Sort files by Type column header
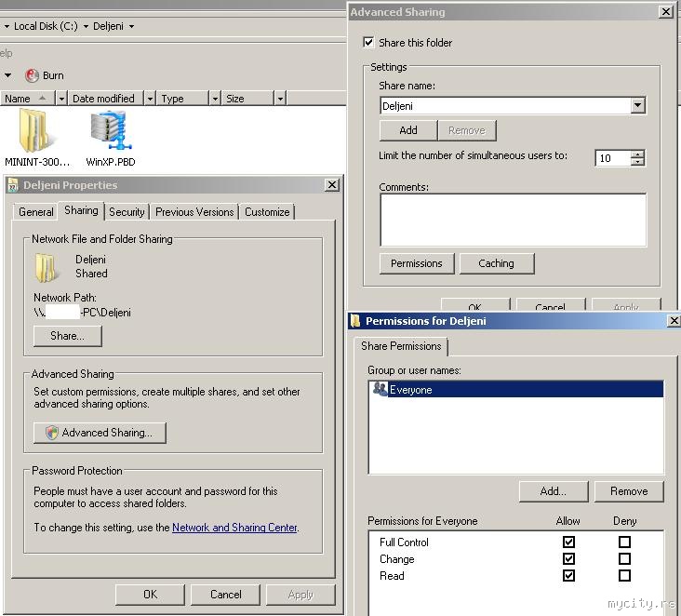Image resolution: width=681 pixels, height=616 pixels. pyautogui.click(x=183, y=99)
